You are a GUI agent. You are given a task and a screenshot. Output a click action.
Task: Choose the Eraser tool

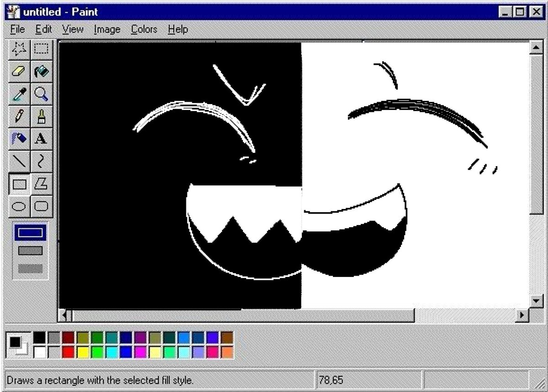(x=19, y=72)
